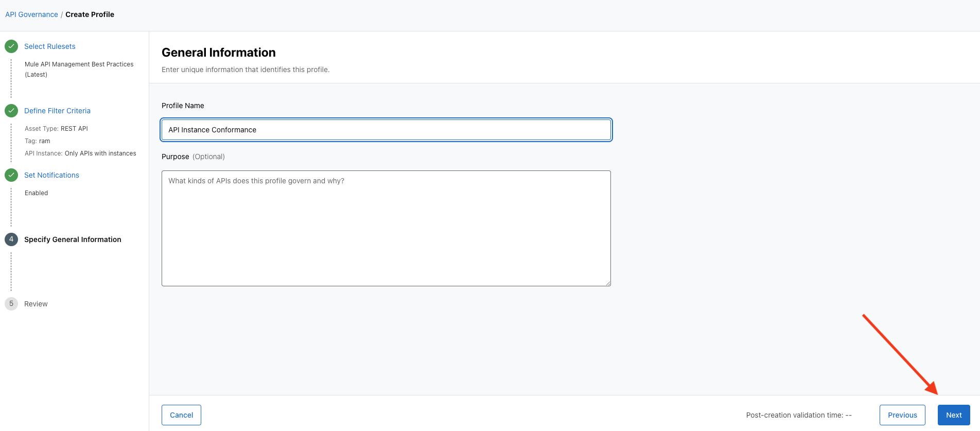Click the step 4 number circle icon
980x431 pixels.
11,239
